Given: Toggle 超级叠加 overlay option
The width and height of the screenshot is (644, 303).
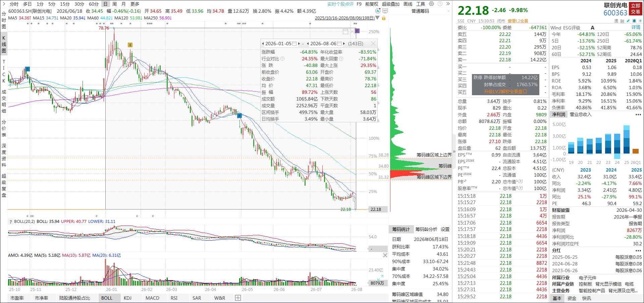Looking at the screenshot, I should coord(391,4).
